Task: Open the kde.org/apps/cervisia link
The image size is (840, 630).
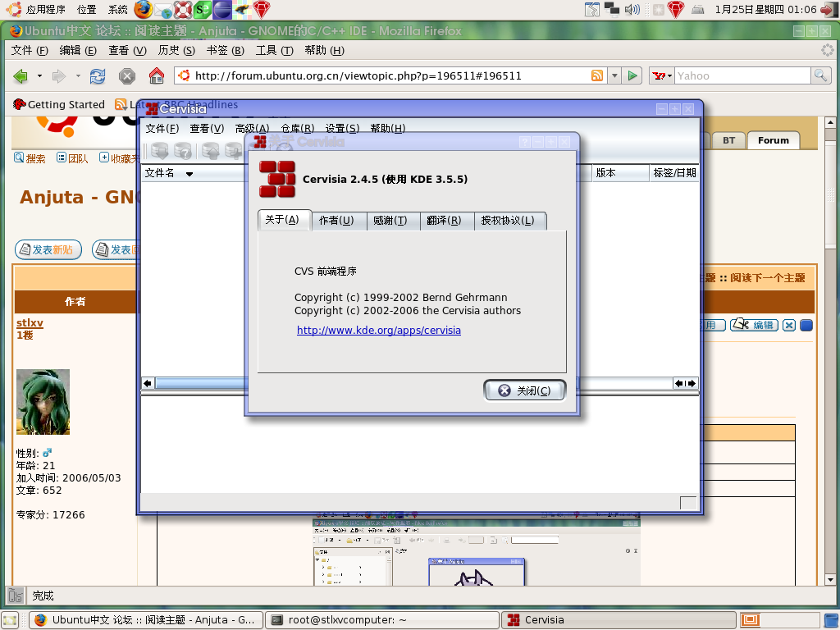Action: pos(379,330)
